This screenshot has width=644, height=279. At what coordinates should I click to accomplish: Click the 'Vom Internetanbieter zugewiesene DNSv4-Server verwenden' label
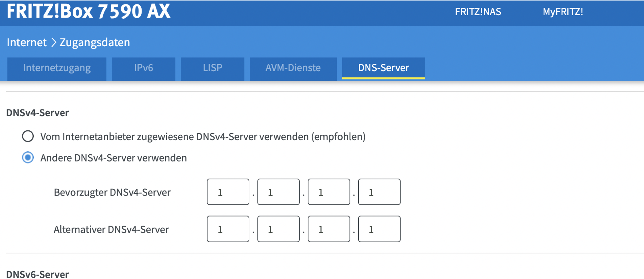click(203, 137)
